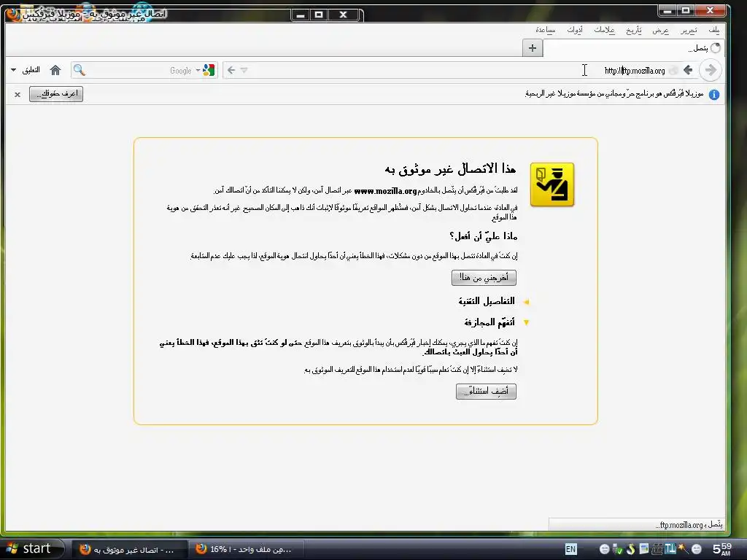Switch to the 16% download taskbar window
The image size is (747, 560).
click(246, 550)
